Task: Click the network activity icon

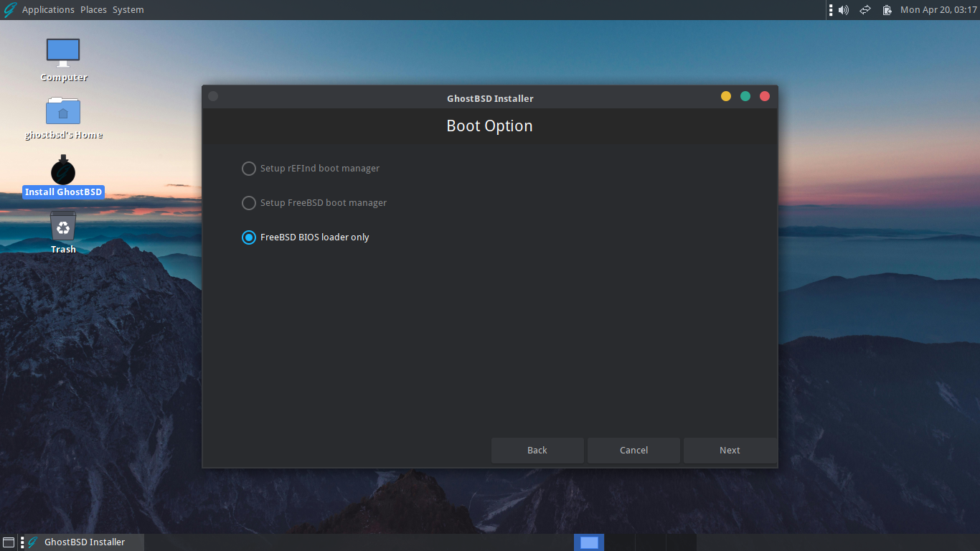Action: tap(864, 9)
